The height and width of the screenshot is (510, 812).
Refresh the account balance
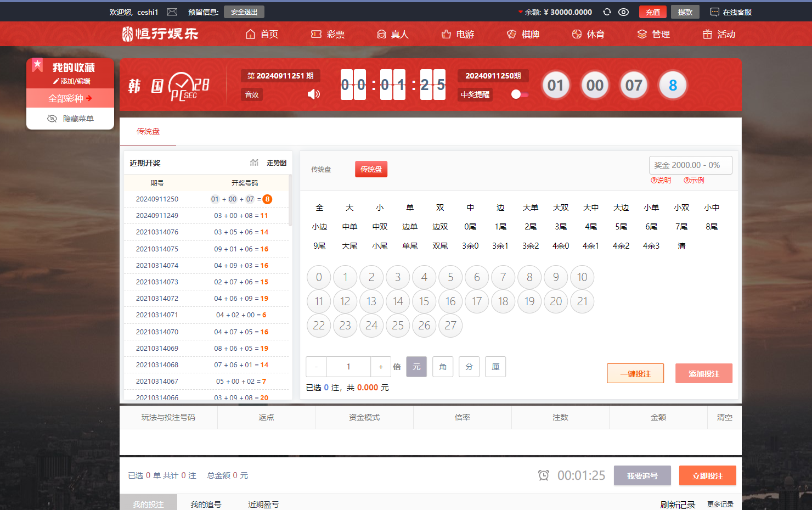pos(607,12)
